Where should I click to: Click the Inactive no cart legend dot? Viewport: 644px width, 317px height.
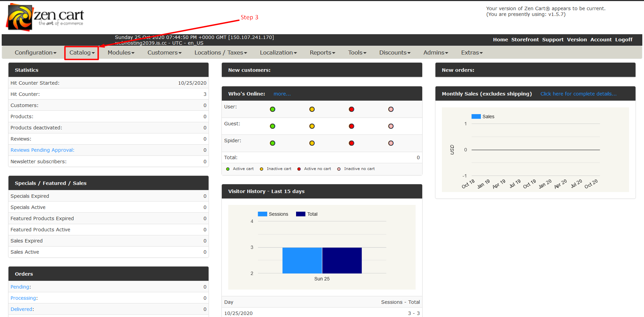(339, 169)
